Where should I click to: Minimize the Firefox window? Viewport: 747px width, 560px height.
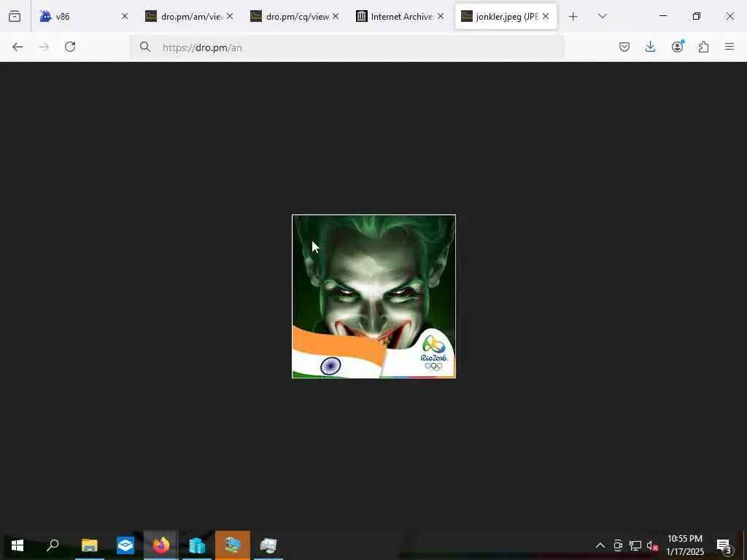tap(663, 16)
